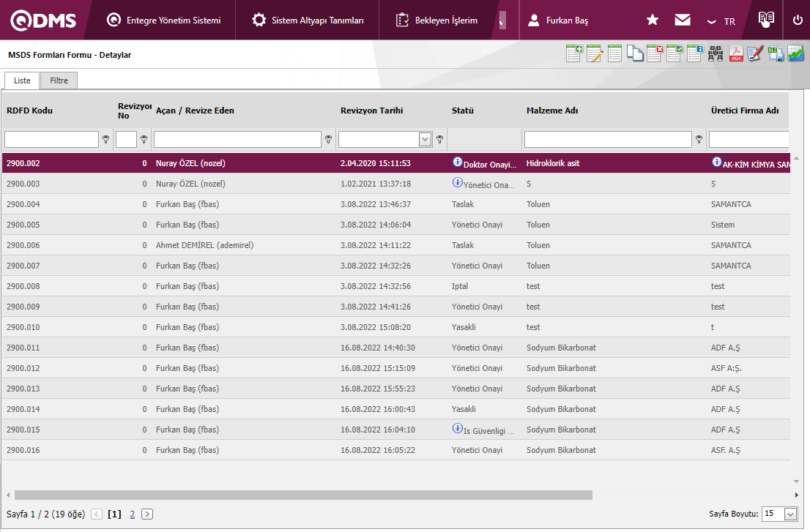Click the edit record pencil icon
The image size is (810, 532).
point(594,54)
